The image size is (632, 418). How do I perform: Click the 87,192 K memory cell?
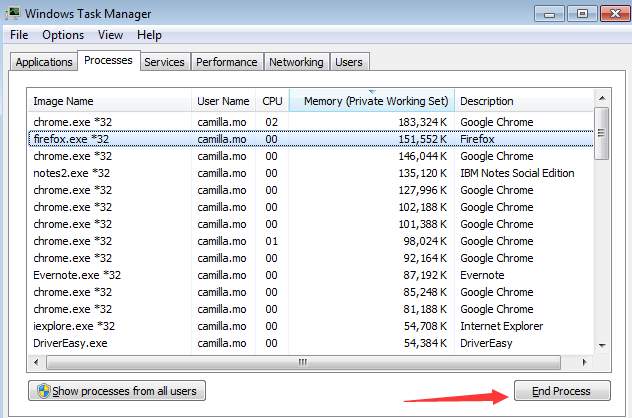(x=425, y=275)
